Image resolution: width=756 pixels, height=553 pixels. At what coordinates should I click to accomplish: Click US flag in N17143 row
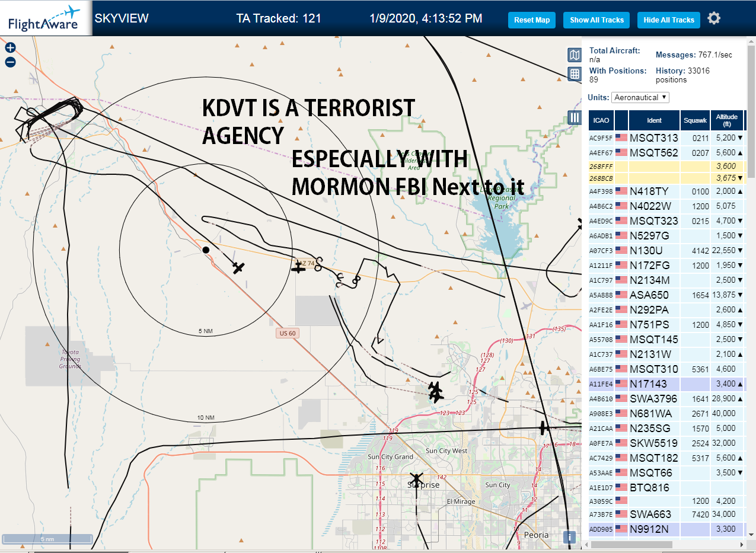(x=621, y=384)
